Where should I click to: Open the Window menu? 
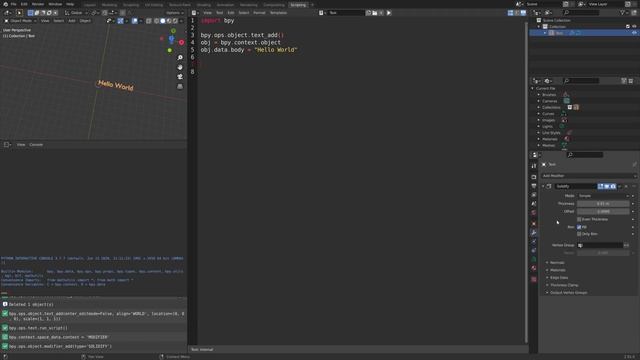tap(55, 4)
